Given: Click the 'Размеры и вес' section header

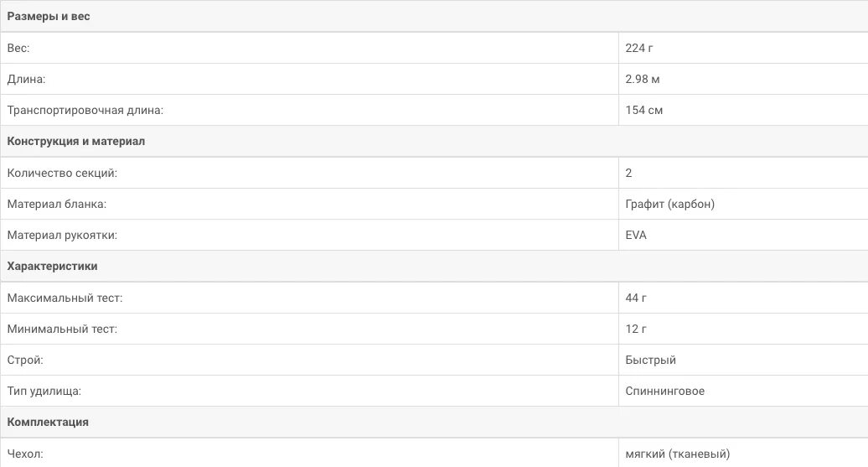Looking at the screenshot, I should point(48,17).
